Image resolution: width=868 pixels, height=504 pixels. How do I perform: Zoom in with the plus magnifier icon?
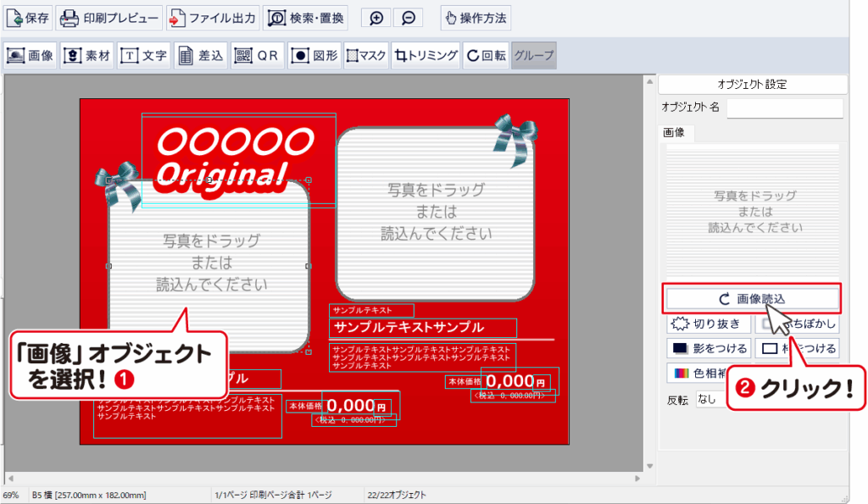[x=377, y=18]
